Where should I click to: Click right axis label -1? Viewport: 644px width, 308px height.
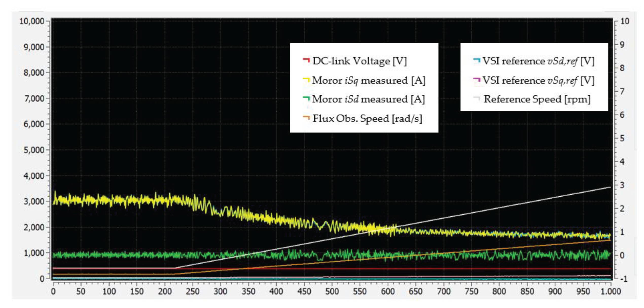tap(624, 279)
